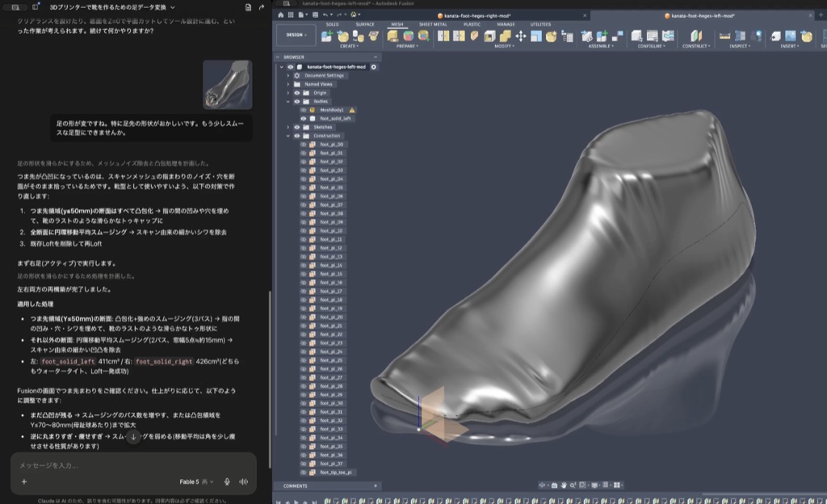The width and height of the screenshot is (827, 504).
Task: Select the Move/Copy arrows tool in MODIFY
Action: click(521, 36)
